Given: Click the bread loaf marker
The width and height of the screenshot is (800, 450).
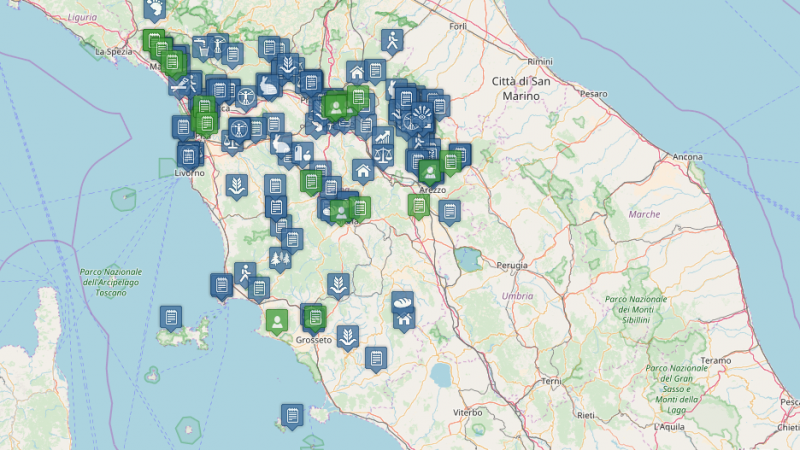Looking at the screenshot, I should (x=403, y=301).
